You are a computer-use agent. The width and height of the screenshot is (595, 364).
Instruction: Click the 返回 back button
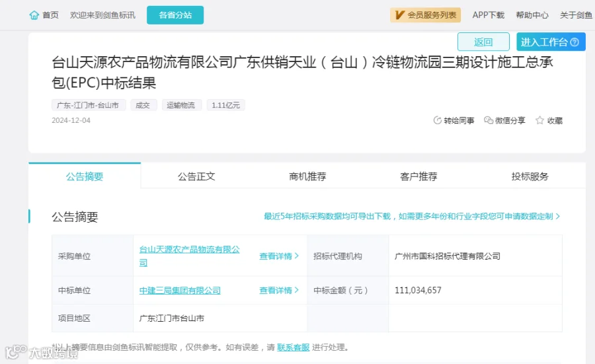point(483,42)
